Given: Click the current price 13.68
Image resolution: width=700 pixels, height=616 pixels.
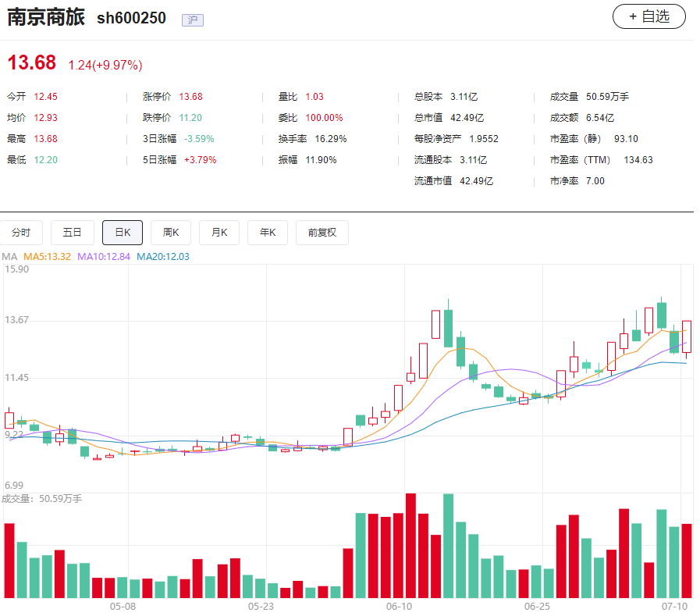Looking at the screenshot, I should [x=32, y=62].
